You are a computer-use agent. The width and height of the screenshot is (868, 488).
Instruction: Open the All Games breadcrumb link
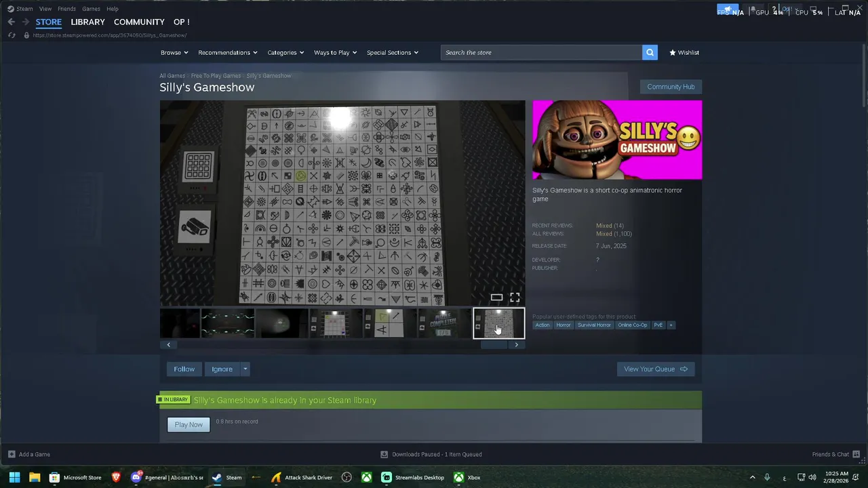point(172,76)
